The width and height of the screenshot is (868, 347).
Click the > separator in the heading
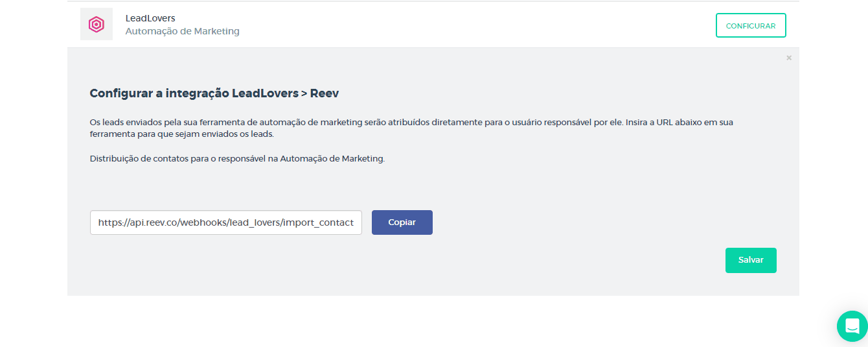pos(304,93)
